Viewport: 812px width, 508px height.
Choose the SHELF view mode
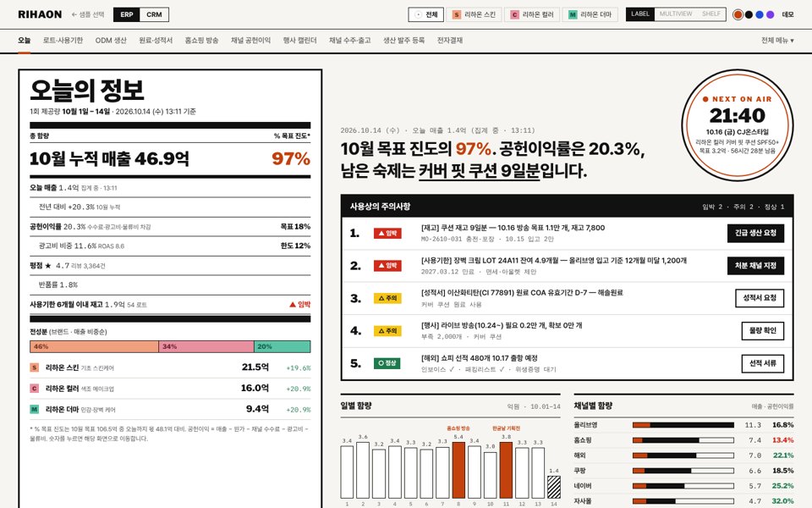point(711,14)
